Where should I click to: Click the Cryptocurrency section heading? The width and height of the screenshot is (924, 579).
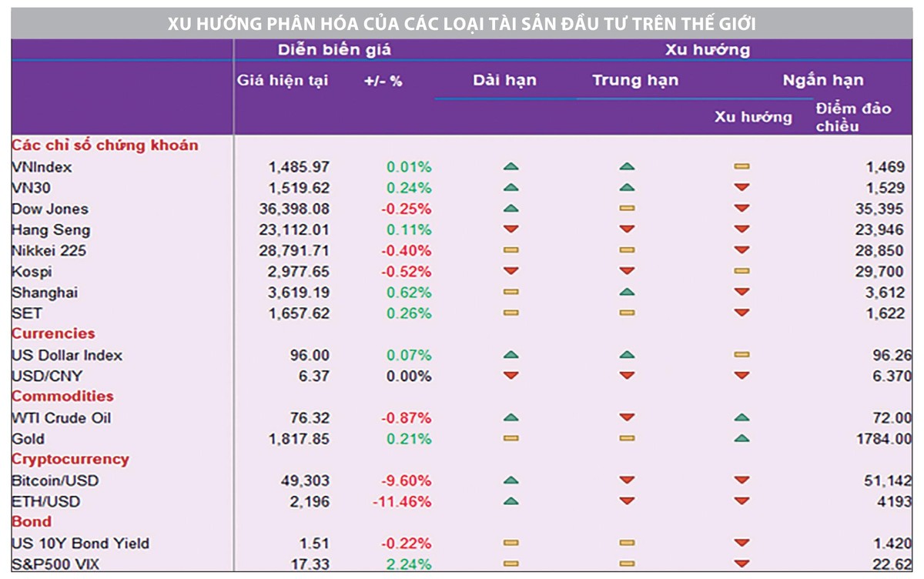point(70,459)
